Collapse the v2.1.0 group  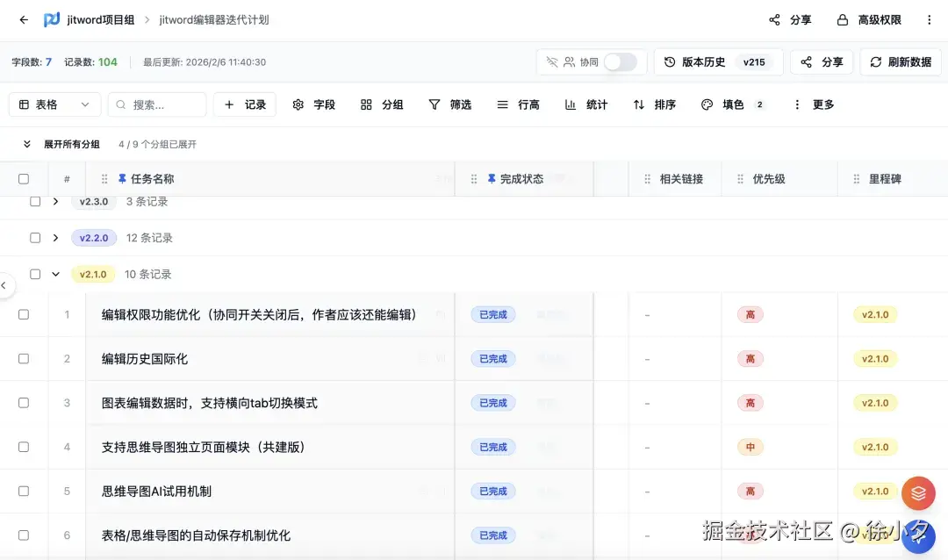[55, 273]
